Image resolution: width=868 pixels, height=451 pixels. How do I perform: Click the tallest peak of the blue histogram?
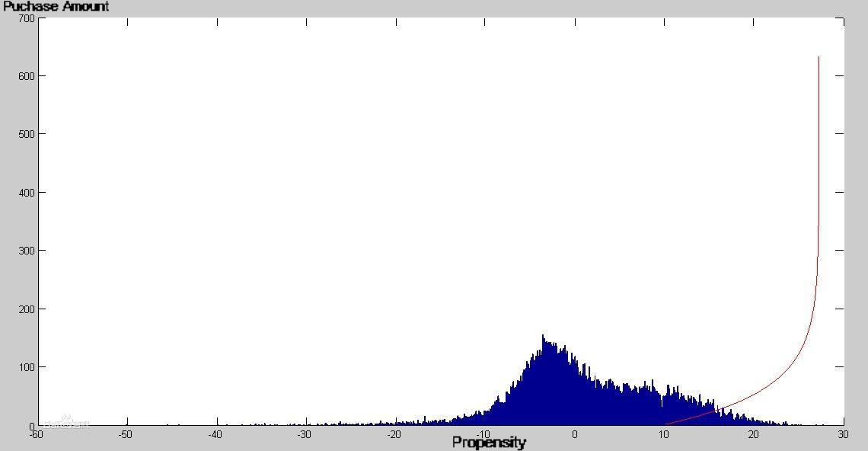point(543,336)
